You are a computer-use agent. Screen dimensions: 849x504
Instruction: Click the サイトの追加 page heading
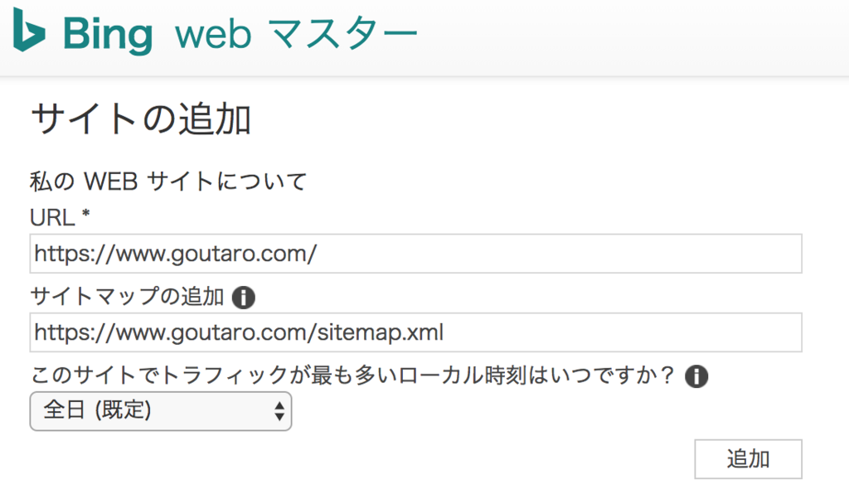click(x=141, y=119)
